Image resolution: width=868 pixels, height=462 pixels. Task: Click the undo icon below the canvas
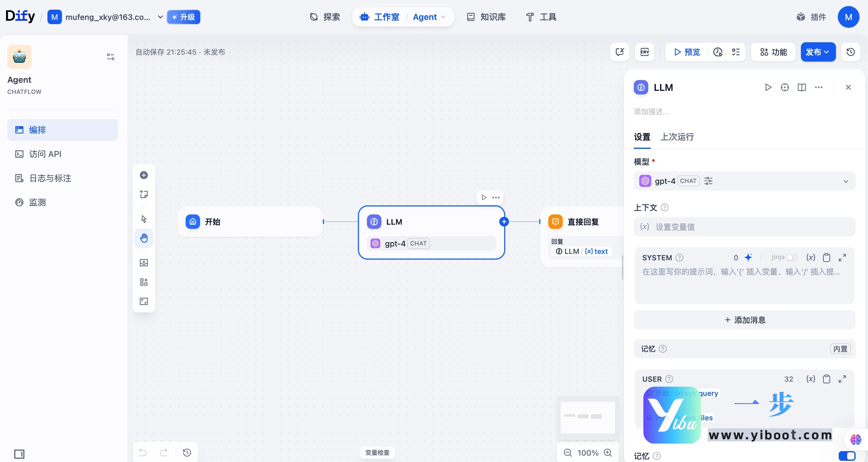(143, 453)
